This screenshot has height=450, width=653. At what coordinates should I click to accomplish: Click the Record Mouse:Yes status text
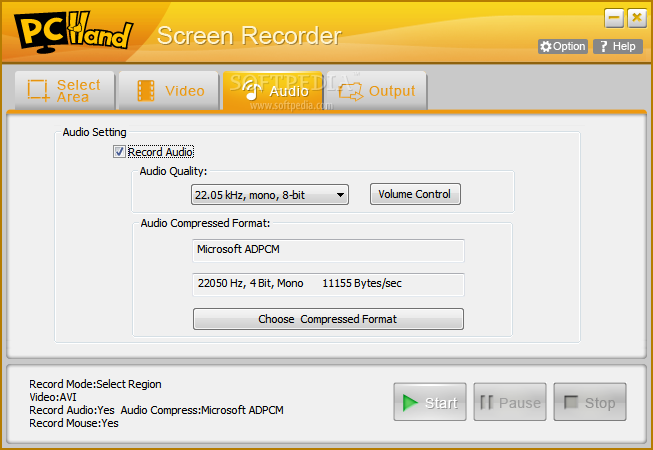point(74,423)
